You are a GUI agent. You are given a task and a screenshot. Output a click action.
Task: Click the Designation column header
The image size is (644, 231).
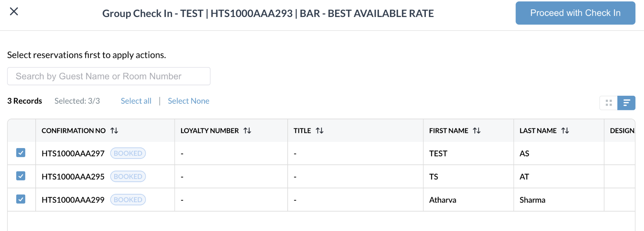pyautogui.click(x=622, y=131)
